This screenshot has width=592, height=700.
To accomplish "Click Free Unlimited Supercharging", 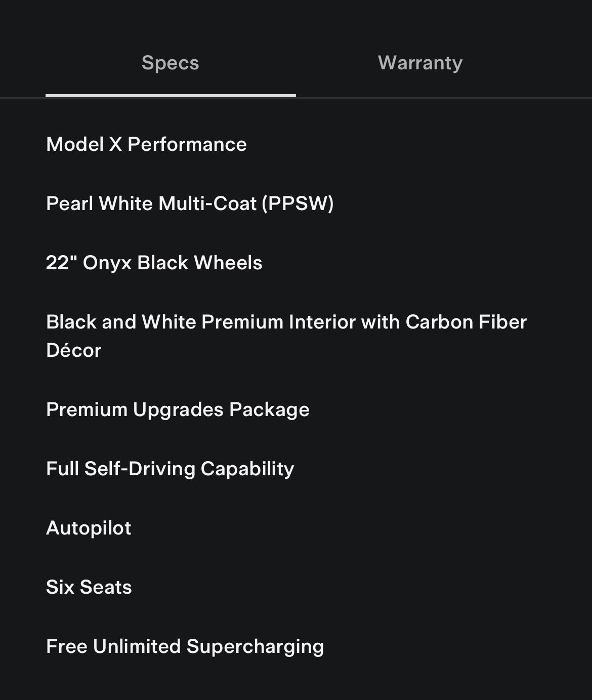I will point(185,646).
